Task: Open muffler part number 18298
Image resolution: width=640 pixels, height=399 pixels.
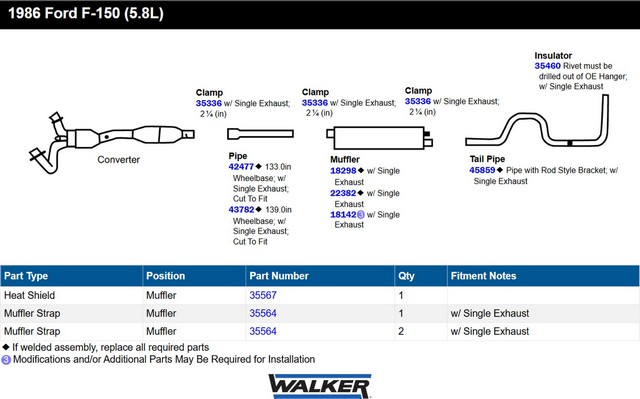Action: (343, 171)
